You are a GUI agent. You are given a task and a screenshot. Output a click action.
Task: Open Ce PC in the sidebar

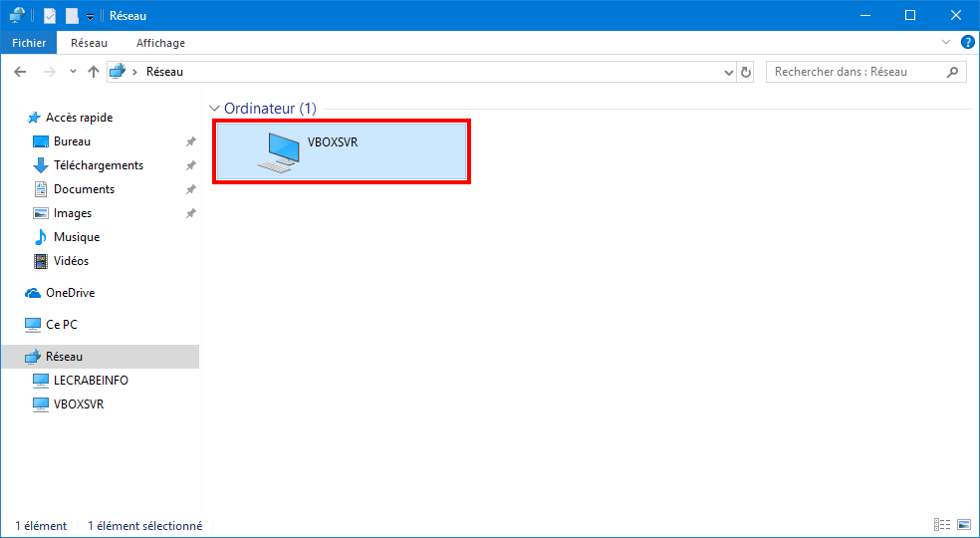62,325
